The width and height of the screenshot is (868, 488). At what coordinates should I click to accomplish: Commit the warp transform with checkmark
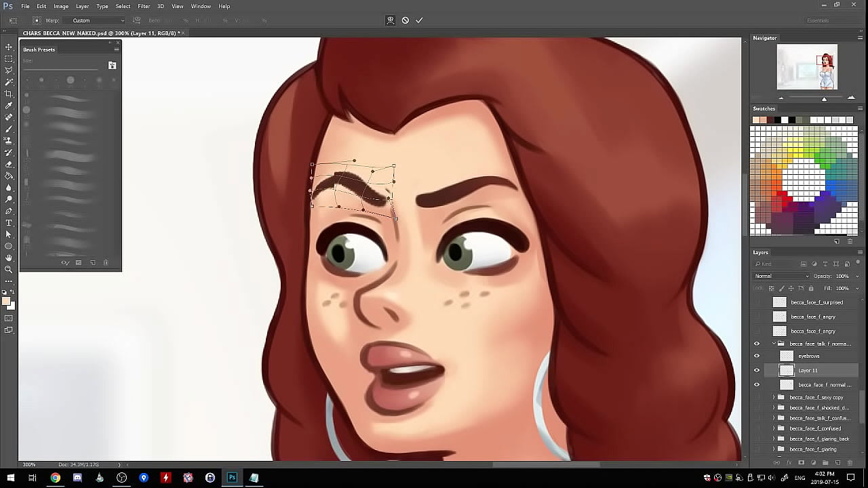point(419,20)
